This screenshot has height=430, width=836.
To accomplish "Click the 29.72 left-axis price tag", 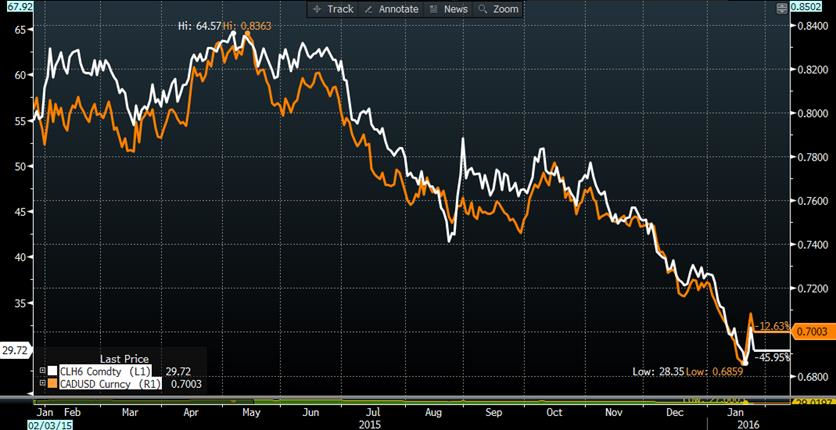I will [x=16, y=351].
